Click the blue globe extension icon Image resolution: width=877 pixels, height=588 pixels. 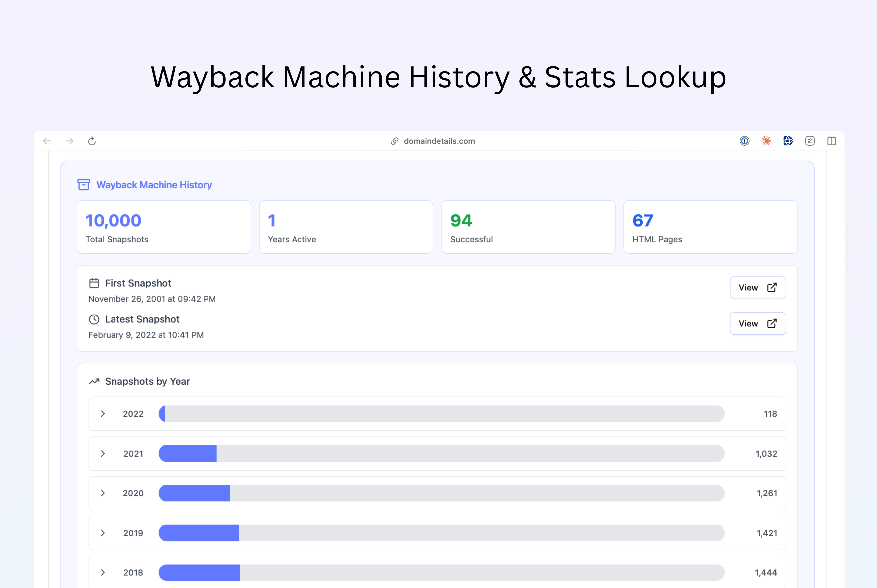point(788,141)
